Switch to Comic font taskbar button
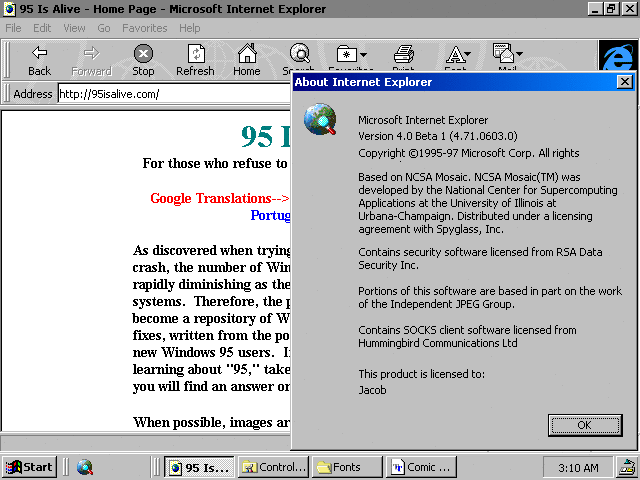Screen dimensions: 640x480 (421, 467)
